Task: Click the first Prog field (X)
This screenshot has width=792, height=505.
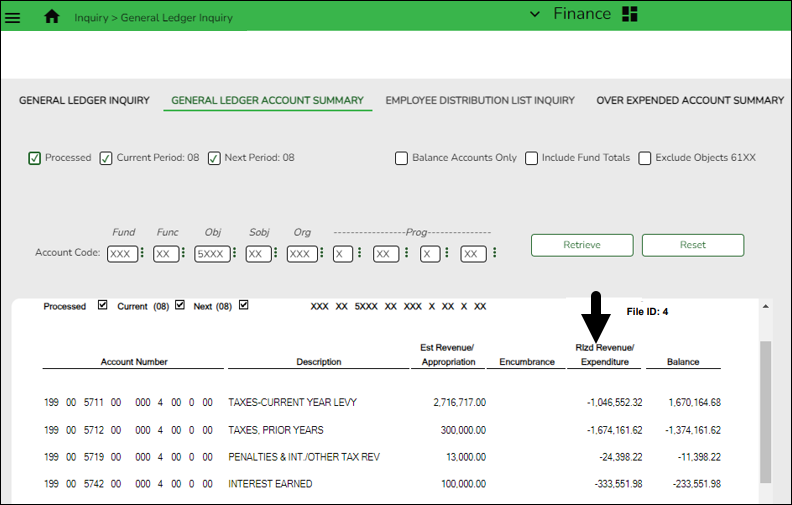Action: [342, 254]
